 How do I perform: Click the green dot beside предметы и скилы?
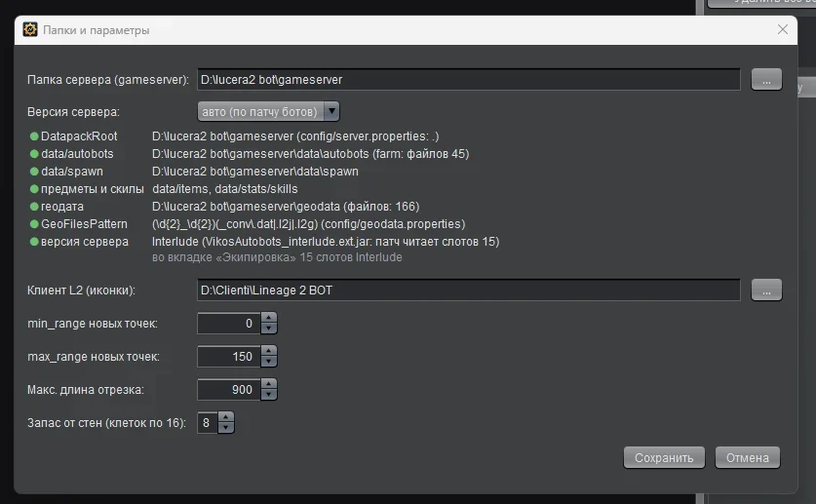click(34, 189)
